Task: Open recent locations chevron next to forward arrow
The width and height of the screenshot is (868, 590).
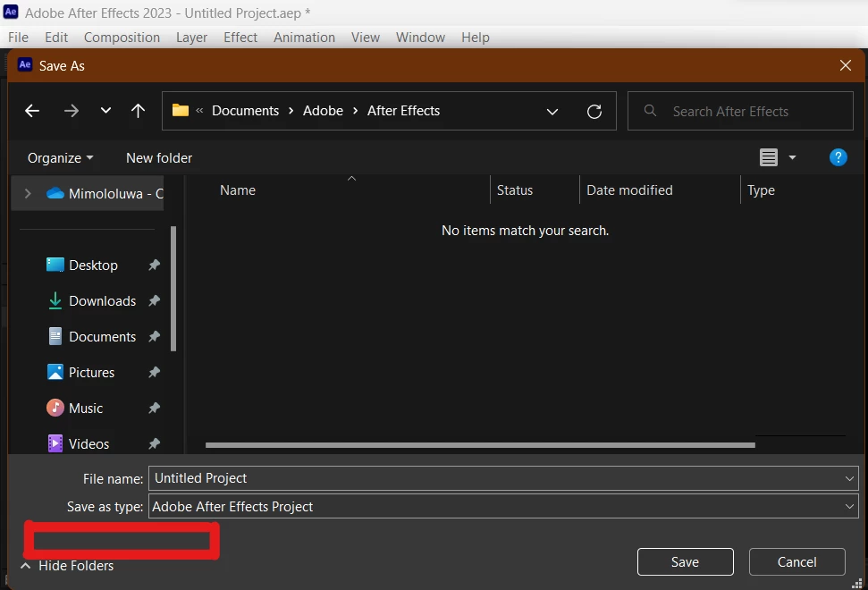Action: (105, 111)
